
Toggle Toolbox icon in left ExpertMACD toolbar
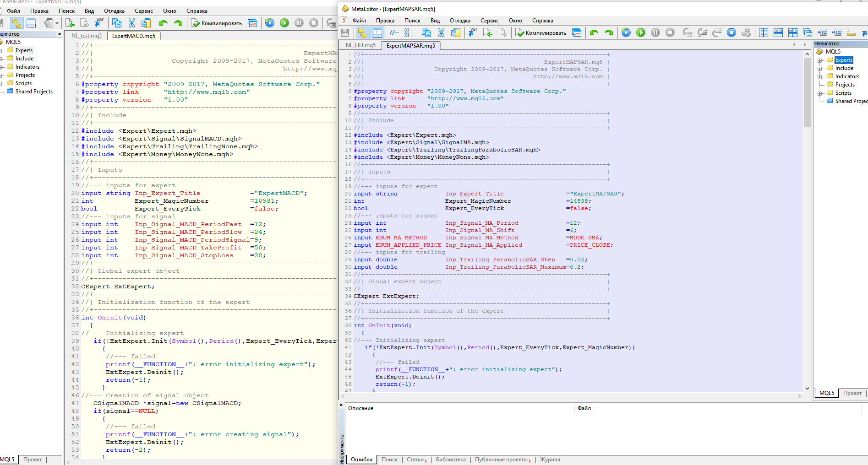(x=31, y=23)
